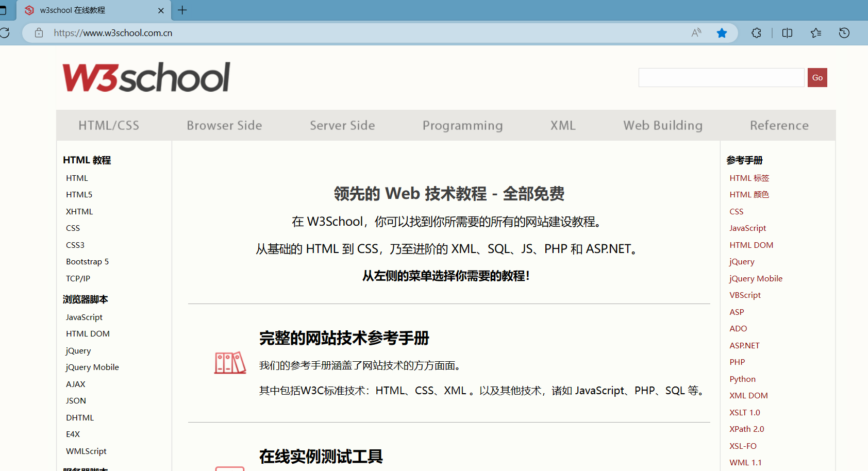Select the w3school 在线教程 tab

click(93, 10)
